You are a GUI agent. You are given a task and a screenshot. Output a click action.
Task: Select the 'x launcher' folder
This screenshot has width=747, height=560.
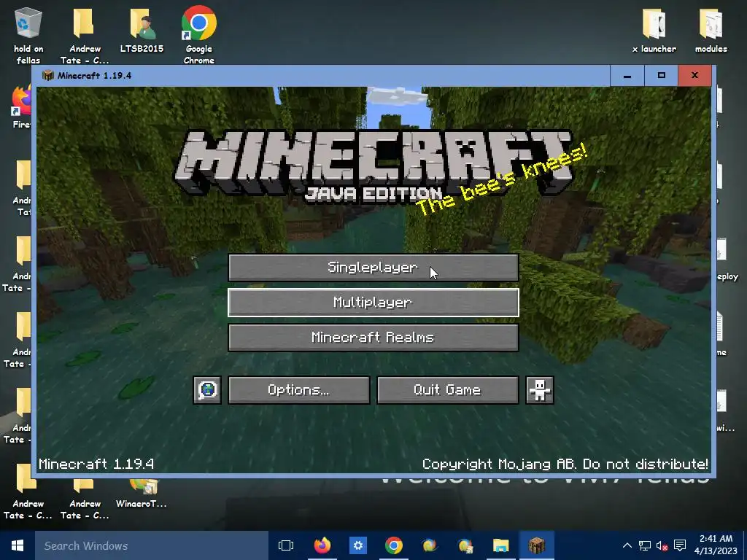click(x=654, y=29)
